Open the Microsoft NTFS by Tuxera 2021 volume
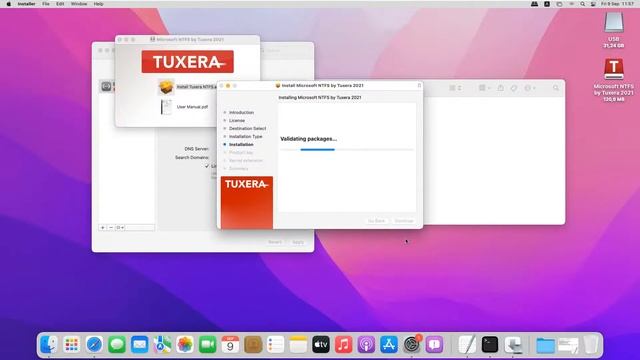 [613, 69]
